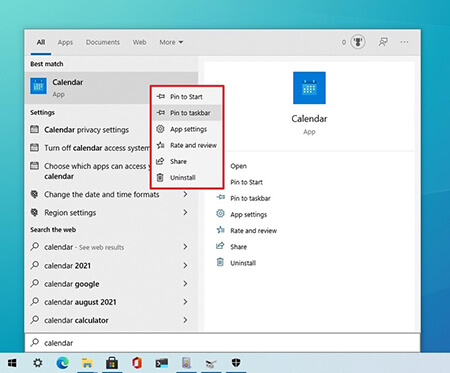The height and width of the screenshot is (373, 450).
Task: Choose Share in the context menu
Action: (x=187, y=161)
